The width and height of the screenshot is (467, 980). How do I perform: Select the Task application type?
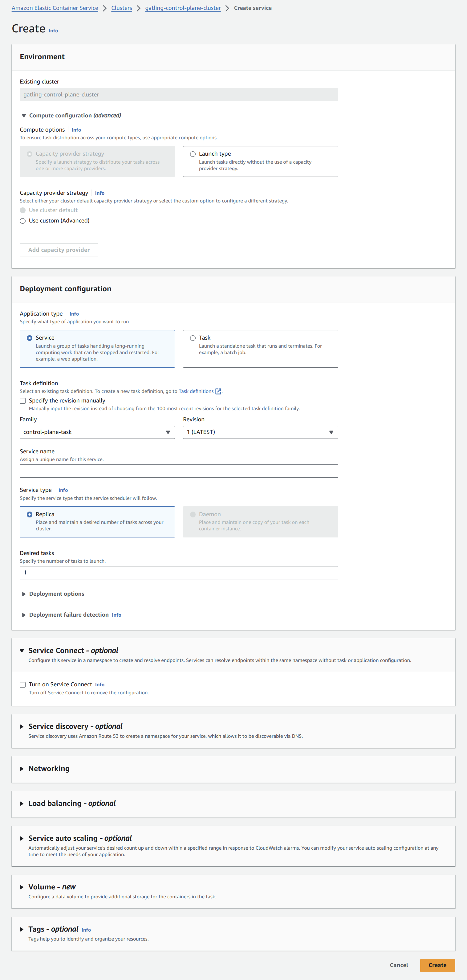point(193,338)
